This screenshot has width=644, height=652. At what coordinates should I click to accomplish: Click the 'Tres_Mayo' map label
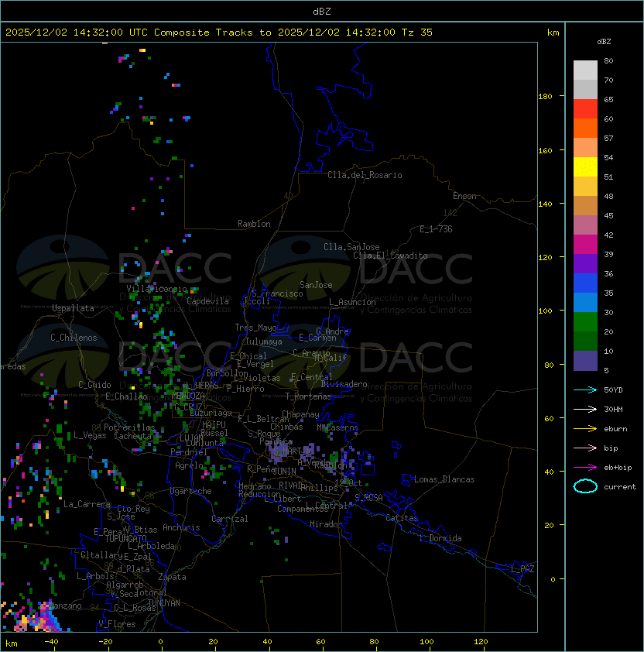coord(255,328)
